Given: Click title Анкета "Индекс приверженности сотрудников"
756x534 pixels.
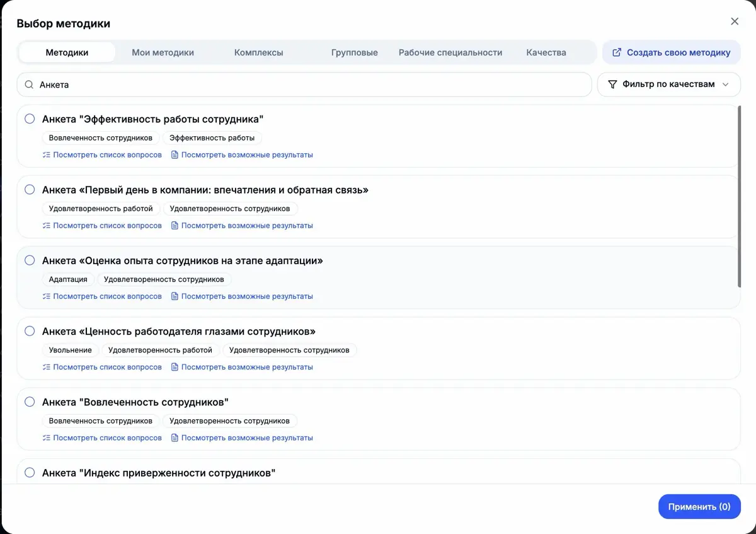Looking at the screenshot, I should point(159,472).
